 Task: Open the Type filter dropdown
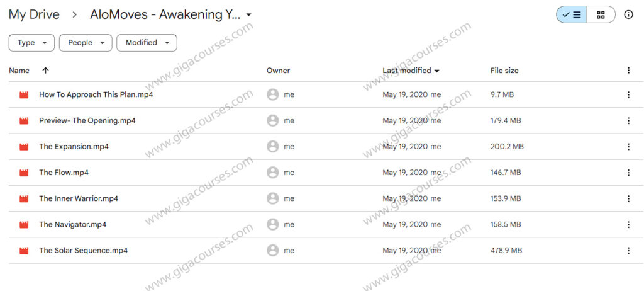tap(31, 43)
